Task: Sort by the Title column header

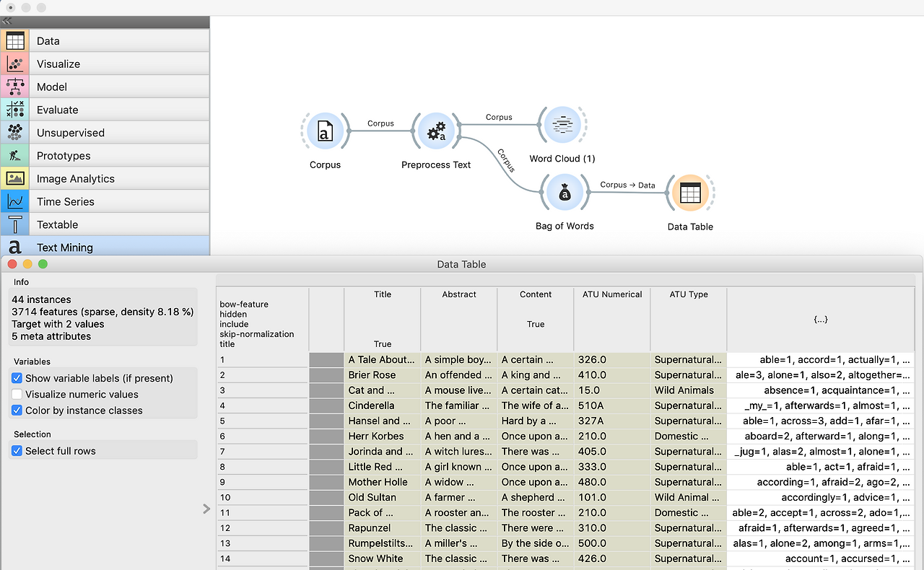Action: pyautogui.click(x=383, y=320)
